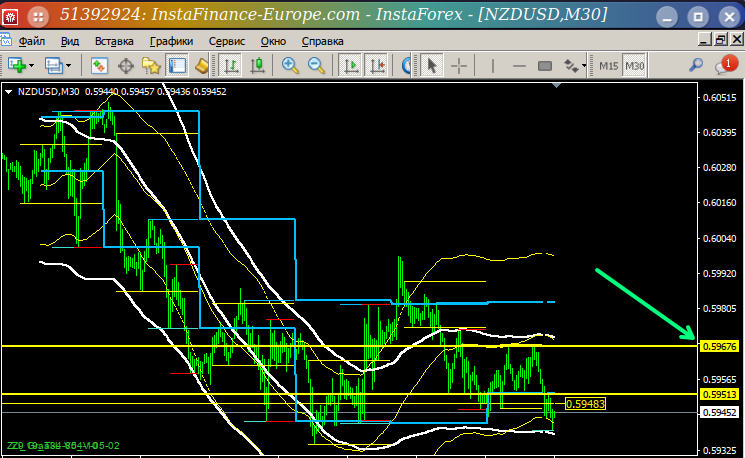
Task: Expand the New Chart dropdown arrow
Action: 31,65
